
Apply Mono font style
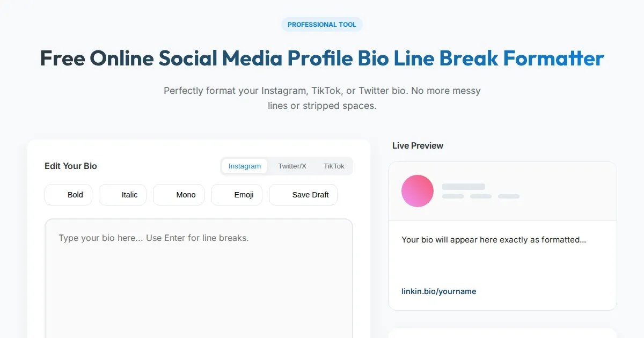point(179,195)
